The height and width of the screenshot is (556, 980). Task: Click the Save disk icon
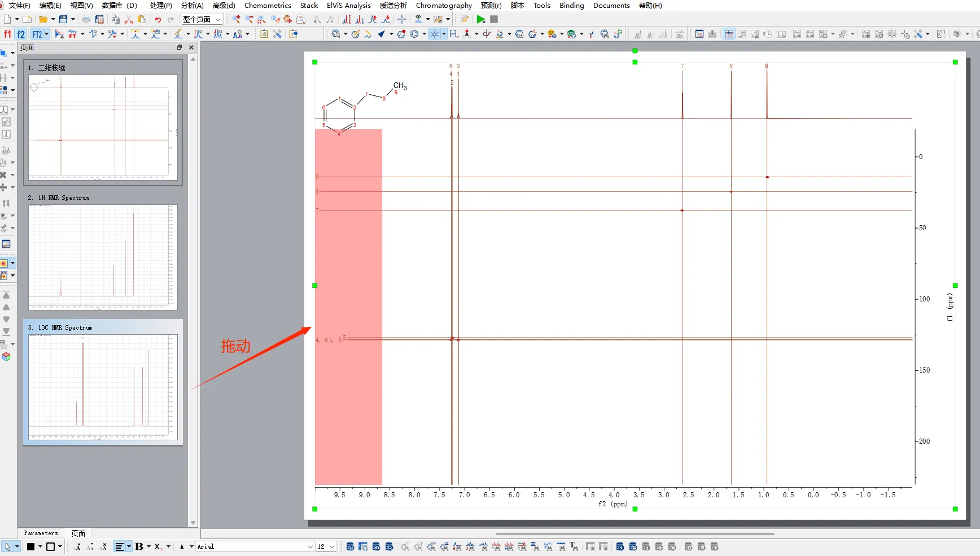coord(63,19)
